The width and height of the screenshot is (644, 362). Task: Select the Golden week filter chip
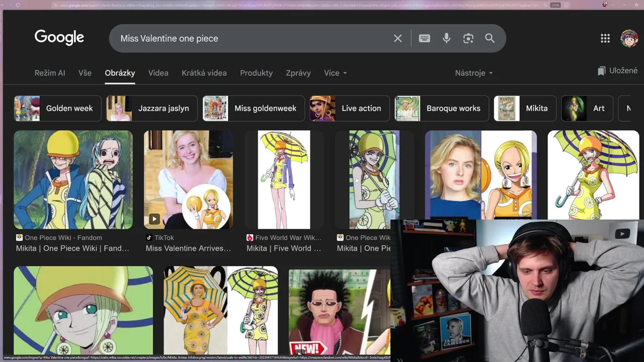pyautogui.click(x=57, y=108)
